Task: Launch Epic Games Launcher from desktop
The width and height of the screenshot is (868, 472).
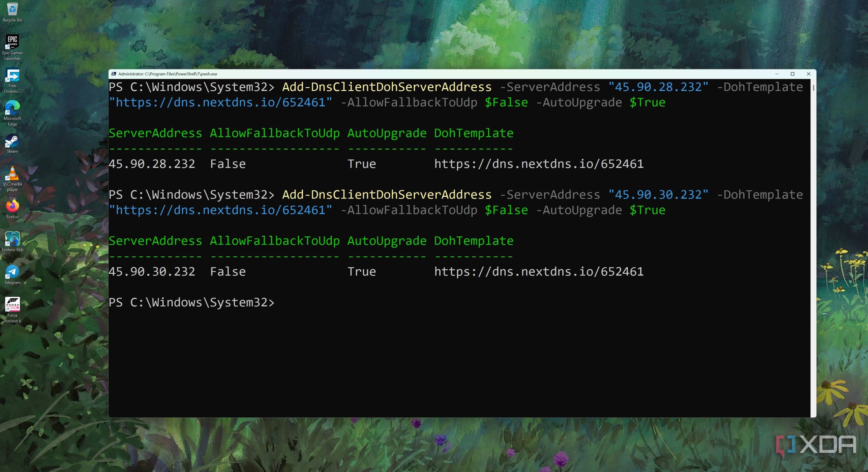Action: (12, 47)
